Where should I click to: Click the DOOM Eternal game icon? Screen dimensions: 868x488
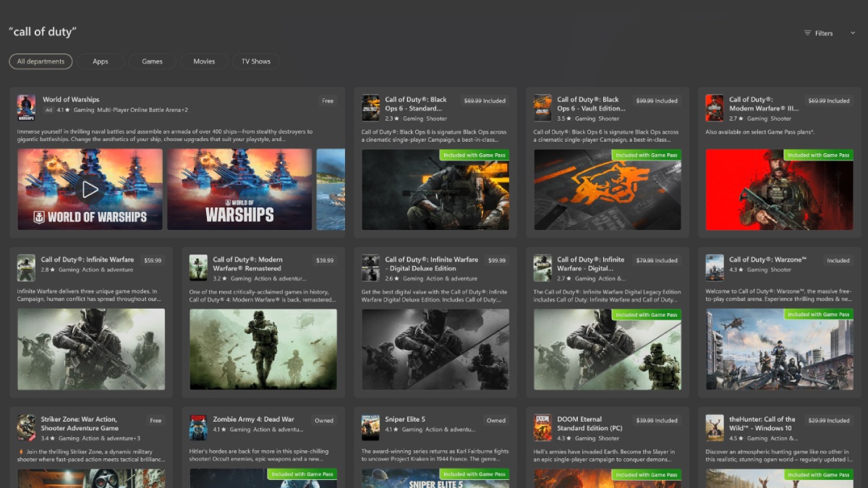[542, 427]
